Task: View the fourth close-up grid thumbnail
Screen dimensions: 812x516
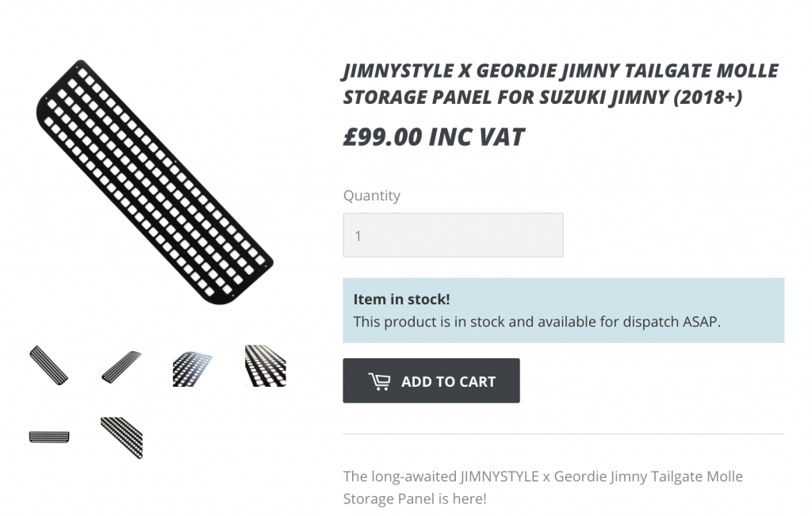Action: point(265,365)
